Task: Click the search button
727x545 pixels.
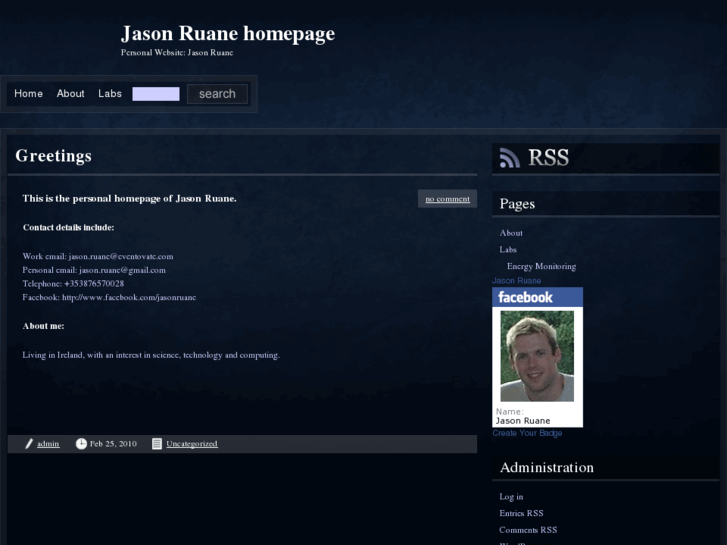Action: pyautogui.click(x=217, y=94)
